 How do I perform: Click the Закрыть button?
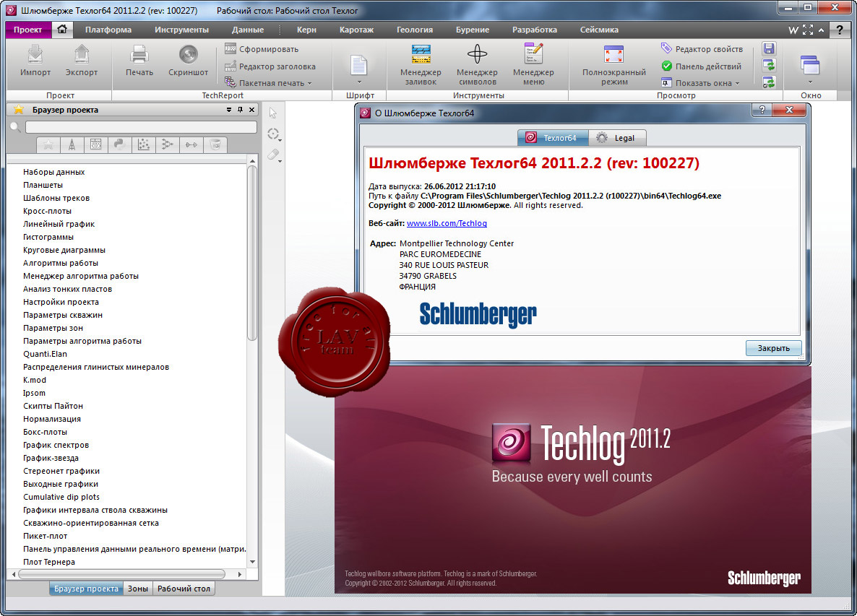pos(773,348)
